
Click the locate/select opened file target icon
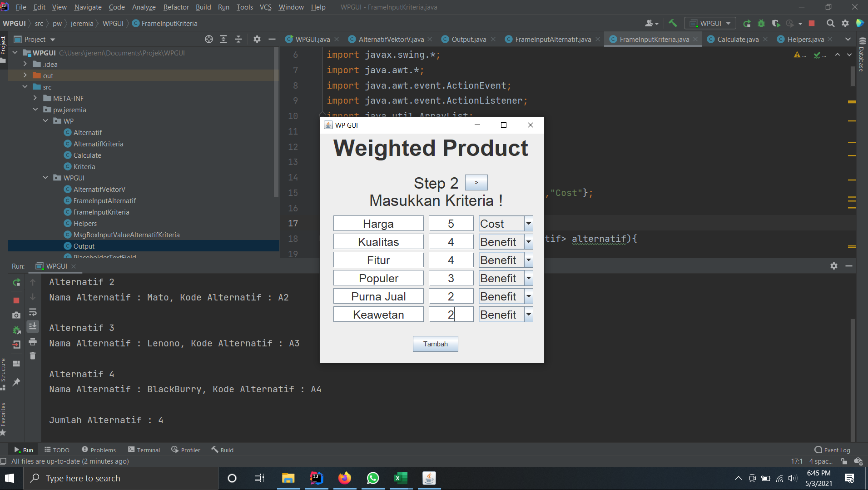coord(209,39)
